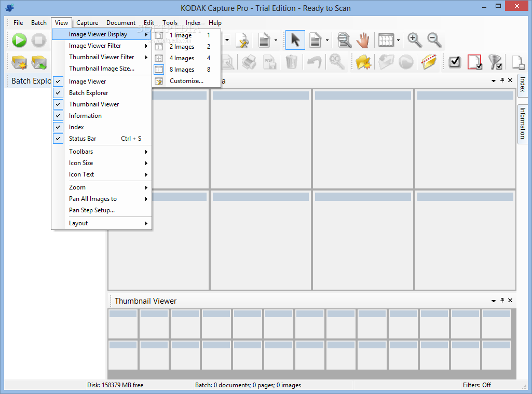Click the open folder with red dotted line

coord(429,62)
